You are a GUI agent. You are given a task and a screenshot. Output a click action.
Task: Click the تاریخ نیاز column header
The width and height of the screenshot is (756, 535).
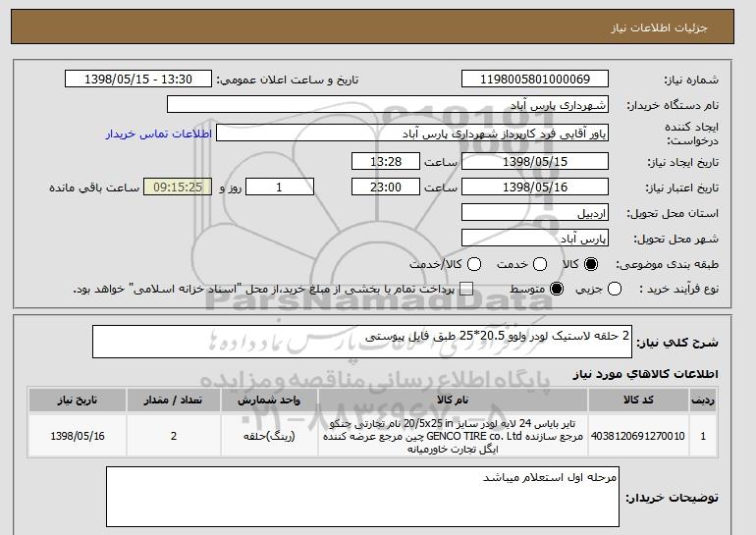pyautogui.click(x=78, y=401)
